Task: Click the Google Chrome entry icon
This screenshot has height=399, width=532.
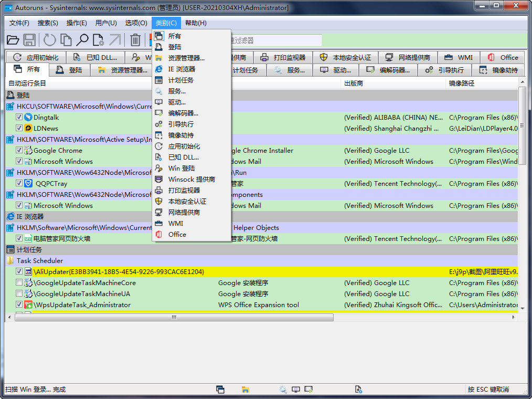Action: coord(28,151)
